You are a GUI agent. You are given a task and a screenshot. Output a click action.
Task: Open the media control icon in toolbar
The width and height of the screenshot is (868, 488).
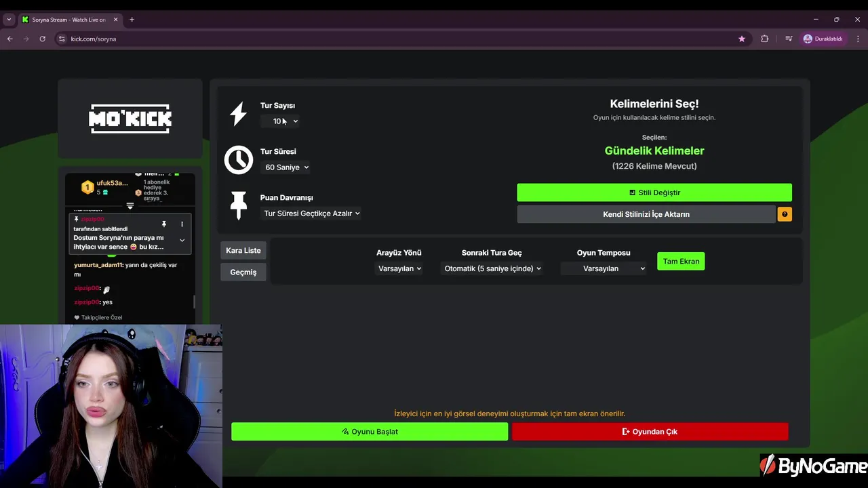coord(789,39)
